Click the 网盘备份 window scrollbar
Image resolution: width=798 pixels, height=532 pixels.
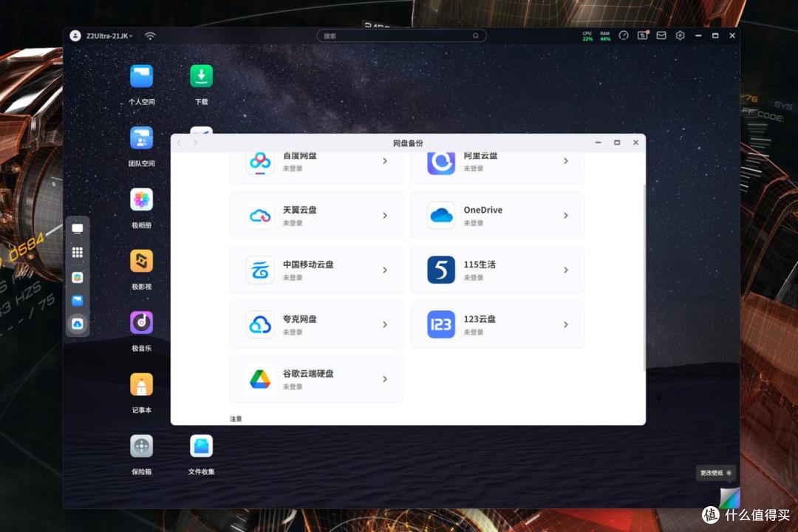point(644,278)
